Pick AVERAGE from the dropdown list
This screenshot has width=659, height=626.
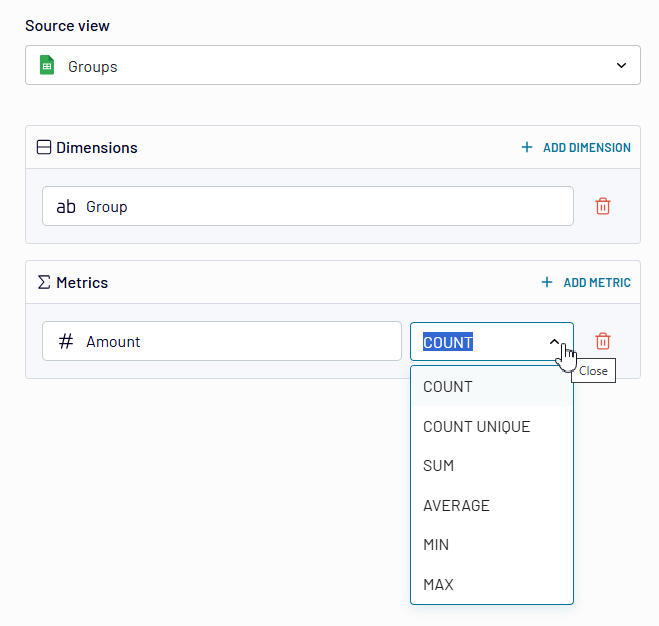456,506
